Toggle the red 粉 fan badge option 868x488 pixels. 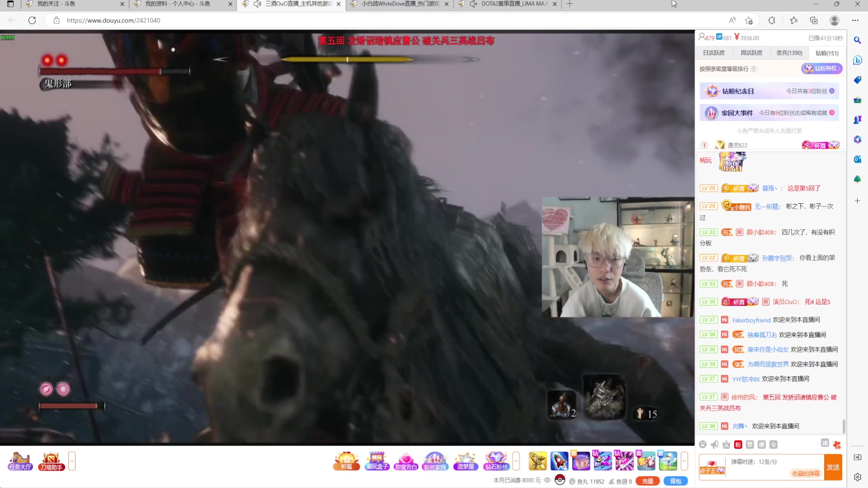coord(738,445)
